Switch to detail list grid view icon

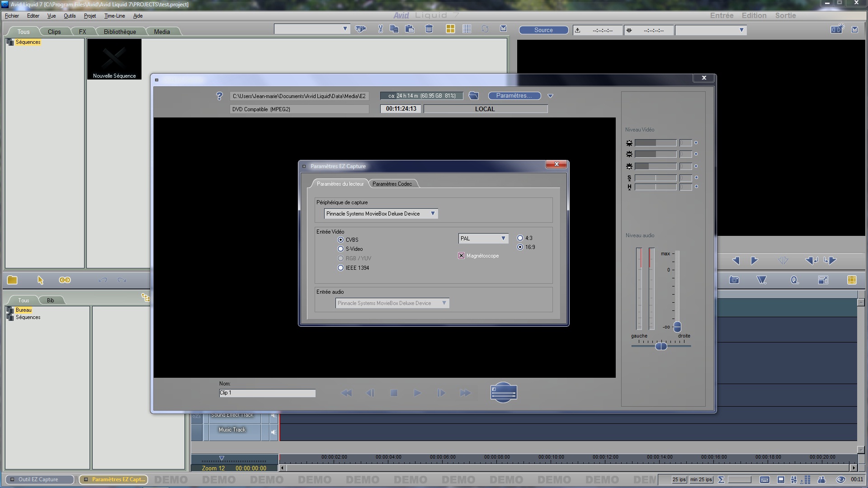coord(467,29)
